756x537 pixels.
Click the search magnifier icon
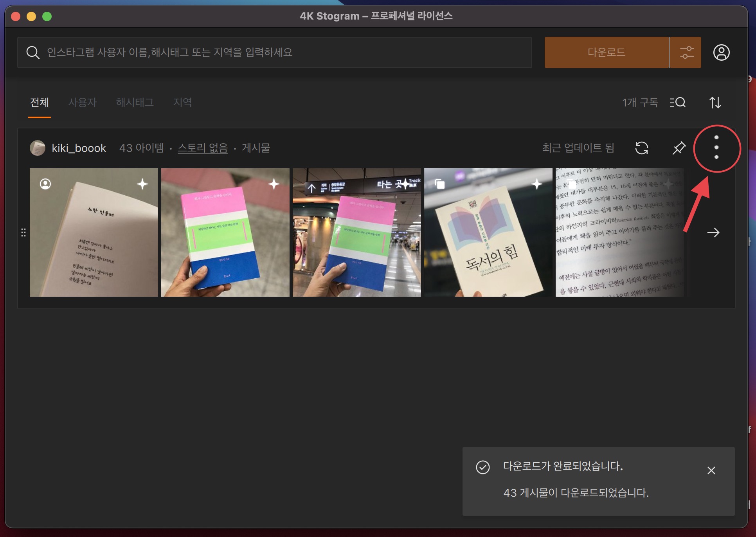coord(33,52)
